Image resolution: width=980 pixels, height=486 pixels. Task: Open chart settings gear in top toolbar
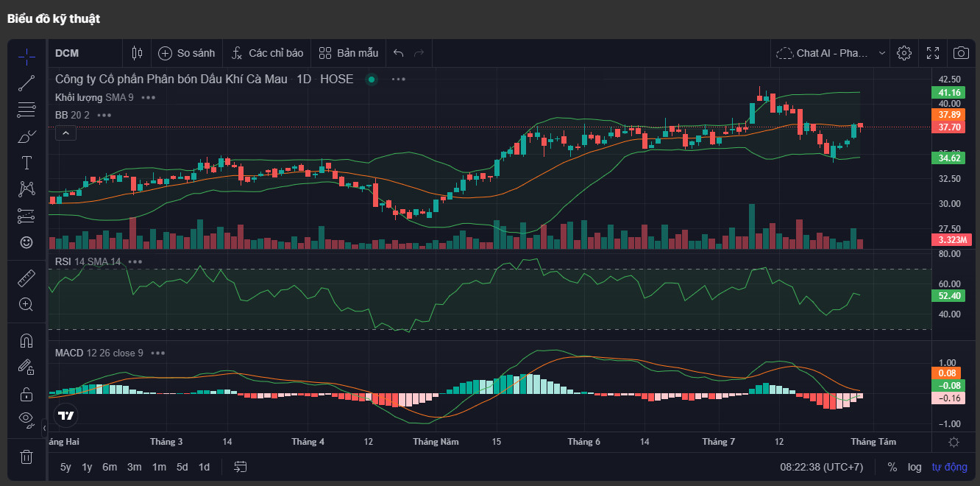click(x=904, y=53)
